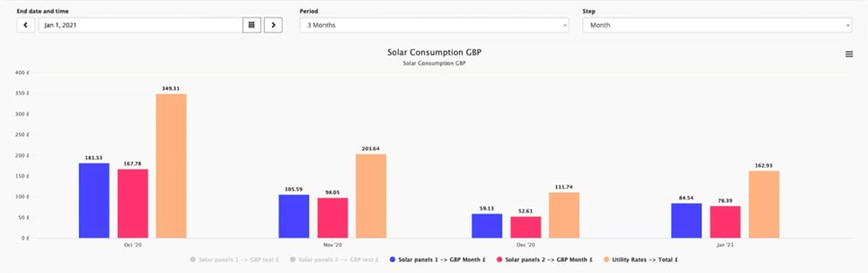
Task: Select the Nov '20 pink Solar panels 2 bar
Action: 332,217
